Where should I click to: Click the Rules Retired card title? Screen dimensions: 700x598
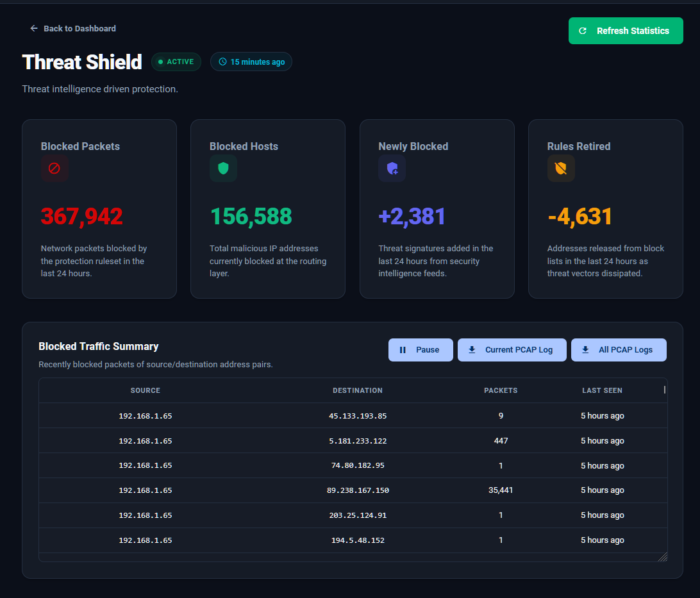(579, 146)
